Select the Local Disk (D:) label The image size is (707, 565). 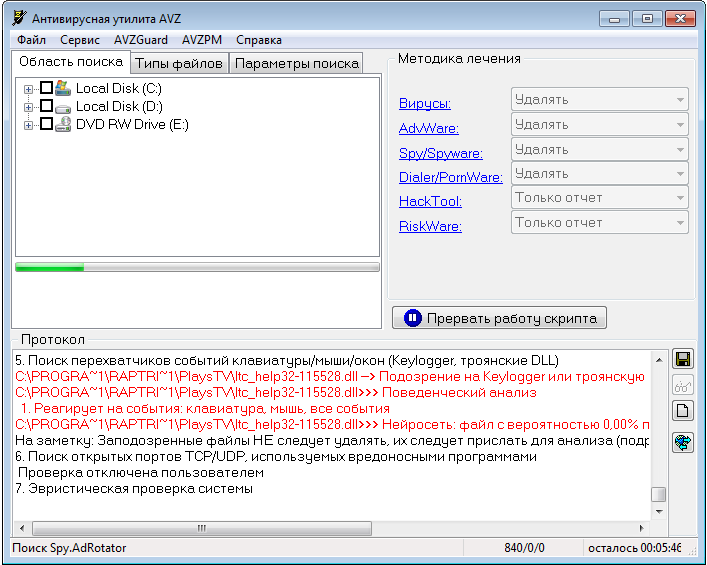tap(119, 106)
